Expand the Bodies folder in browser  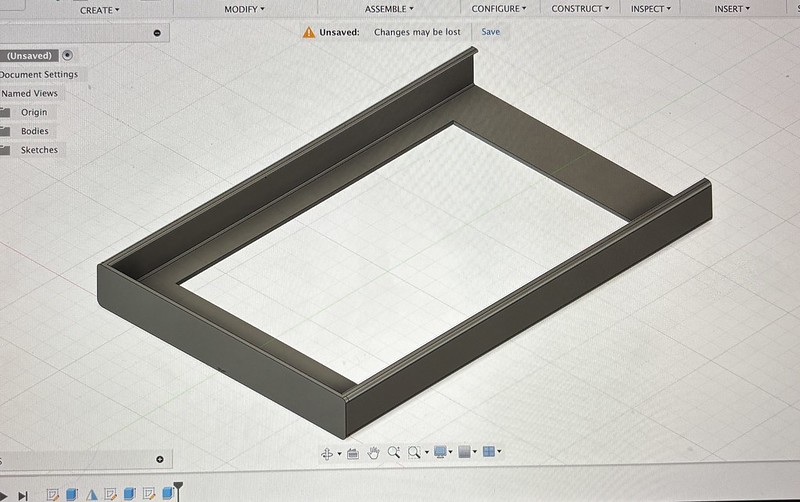(34, 131)
